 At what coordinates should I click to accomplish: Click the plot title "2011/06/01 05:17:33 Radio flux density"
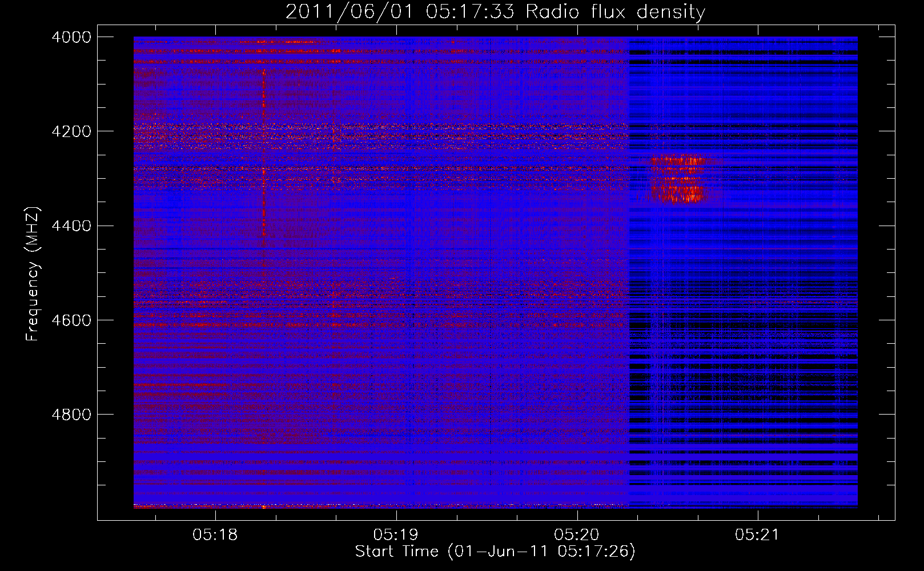coord(495,11)
